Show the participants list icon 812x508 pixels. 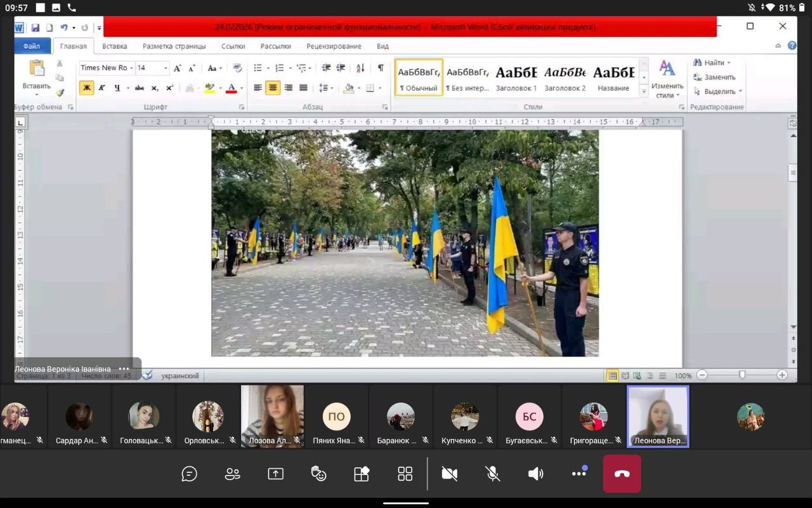(232, 474)
